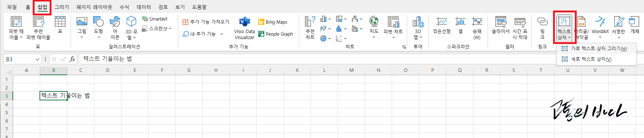The width and height of the screenshot is (644, 138).
Task: Select column header D
Action: pyautogui.click(x=108, y=70)
